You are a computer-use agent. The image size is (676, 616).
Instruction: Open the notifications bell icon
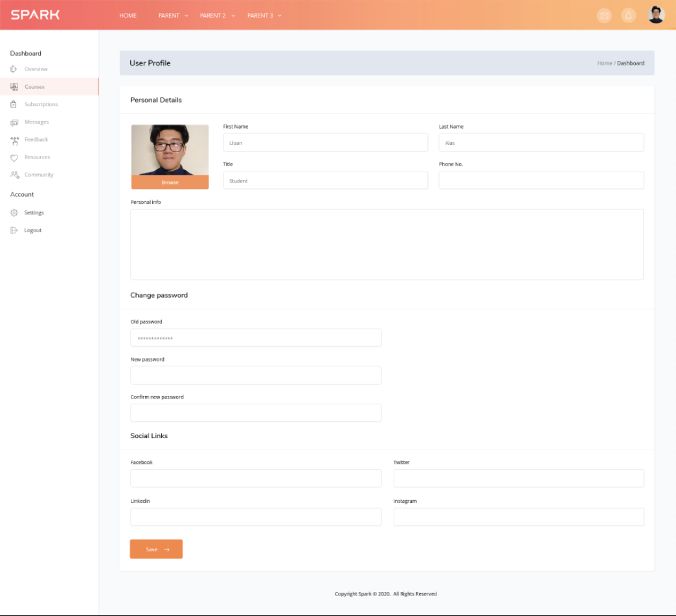pyautogui.click(x=628, y=16)
